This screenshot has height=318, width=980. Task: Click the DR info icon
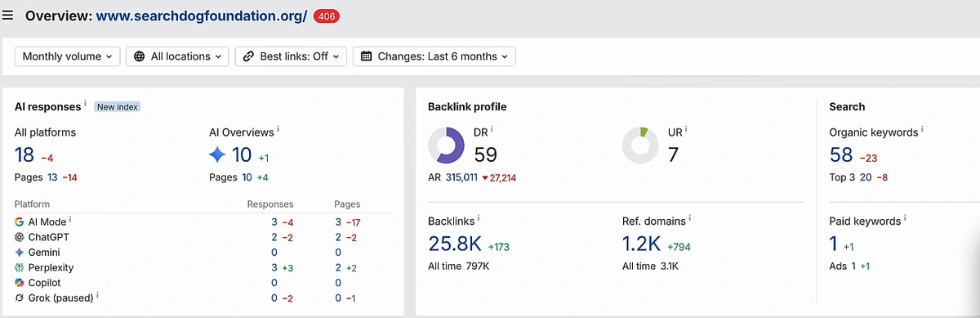coord(492,129)
